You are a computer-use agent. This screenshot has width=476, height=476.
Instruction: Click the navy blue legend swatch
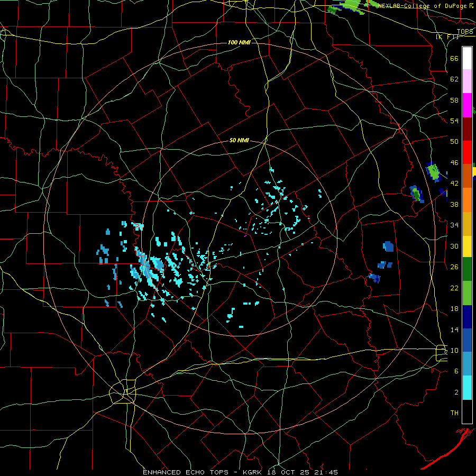(x=467, y=317)
